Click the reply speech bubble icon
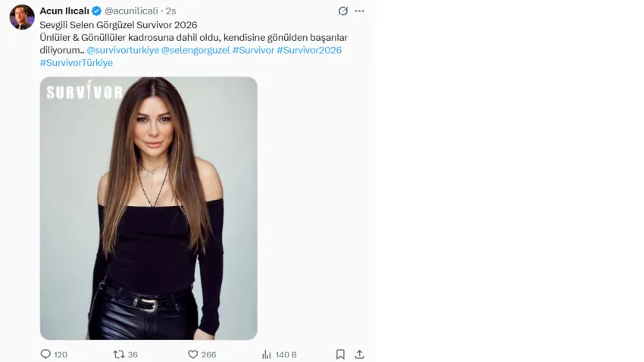This screenshot has height=362, width=644. tap(45, 354)
